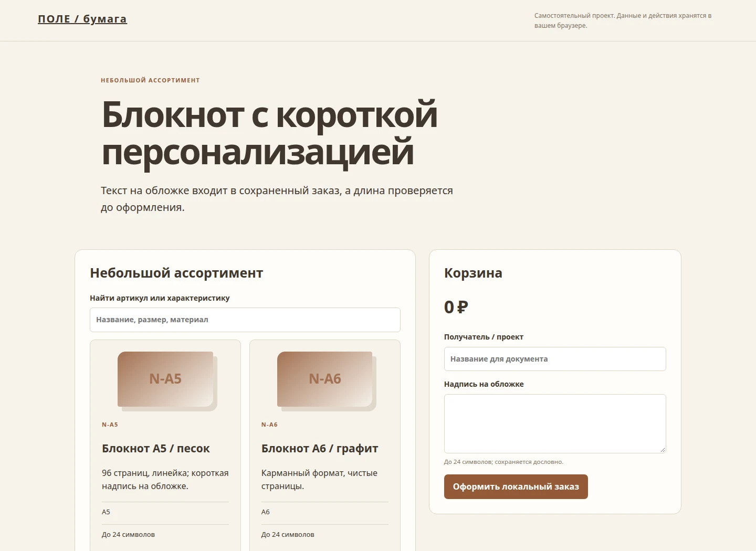Image resolution: width=756 pixels, height=551 pixels.
Task: Click 'До 24 символов' in the A5 card
Action: [128, 535]
